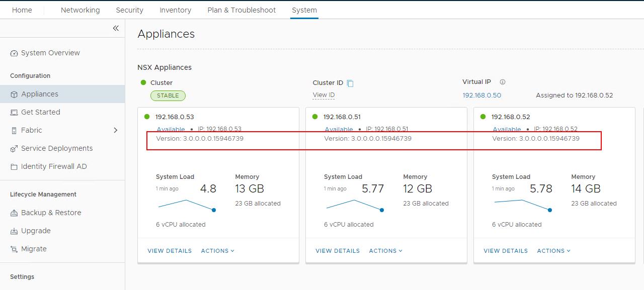View details of appliance 192.168.0.53
644x290 pixels.
coord(170,251)
